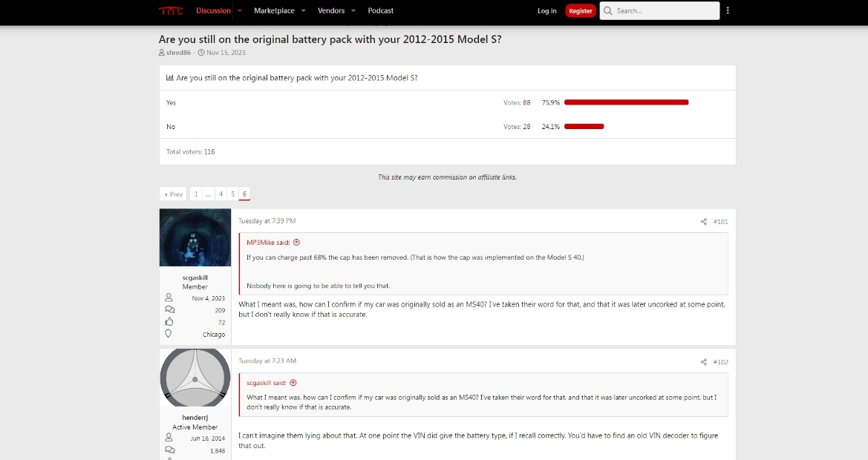
Task: Expand the Discussion dropdown arrow
Action: [240, 10]
